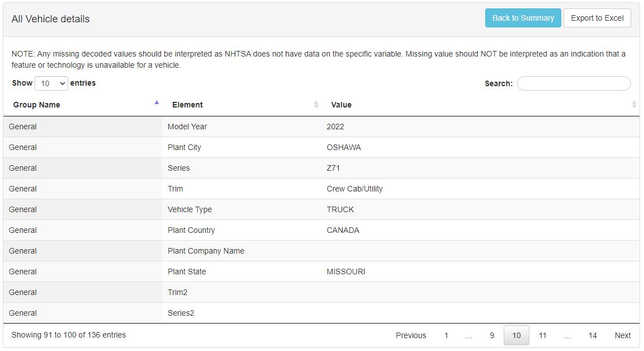Click the Group Name sort arrow icon
Screen dimensions: 644x351
coord(157,103)
